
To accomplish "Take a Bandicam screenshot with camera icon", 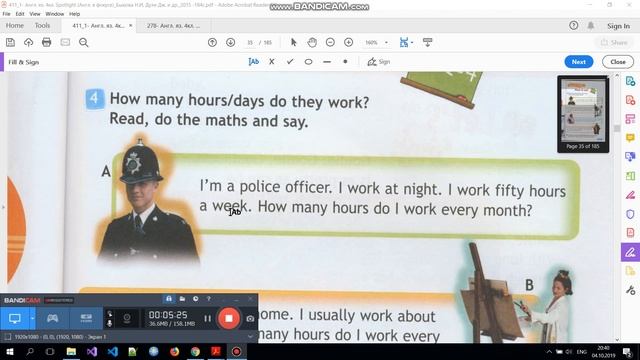I will tap(250, 319).
